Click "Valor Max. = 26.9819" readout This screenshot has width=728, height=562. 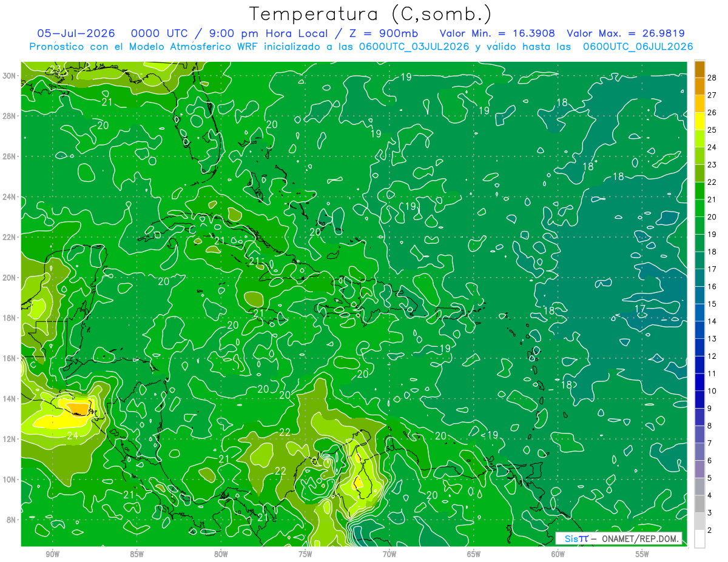625,33
